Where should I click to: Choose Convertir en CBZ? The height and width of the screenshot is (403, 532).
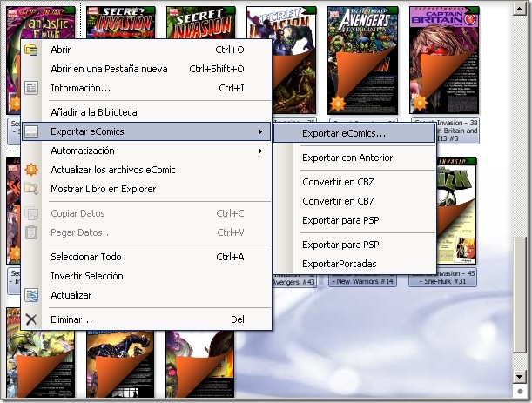pyautogui.click(x=354, y=182)
